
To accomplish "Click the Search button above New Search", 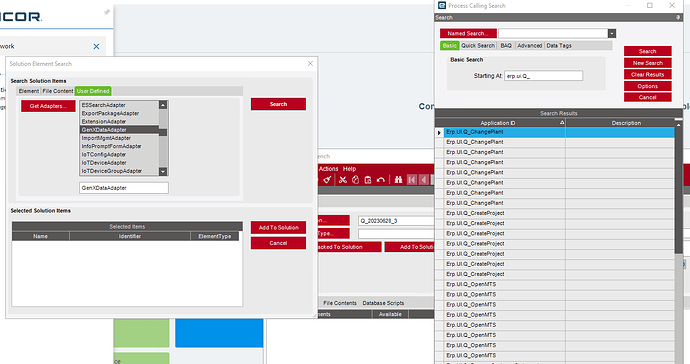I will (x=647, y=51).
